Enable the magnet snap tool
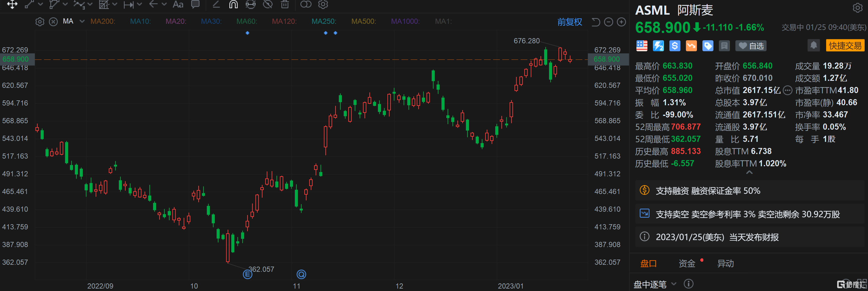868x291 pixels. click(x=233, y=5)
